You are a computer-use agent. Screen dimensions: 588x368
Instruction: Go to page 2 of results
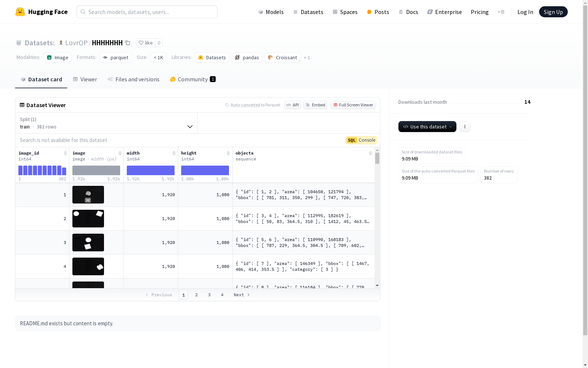pyautogui.click(x=197, y=295)
